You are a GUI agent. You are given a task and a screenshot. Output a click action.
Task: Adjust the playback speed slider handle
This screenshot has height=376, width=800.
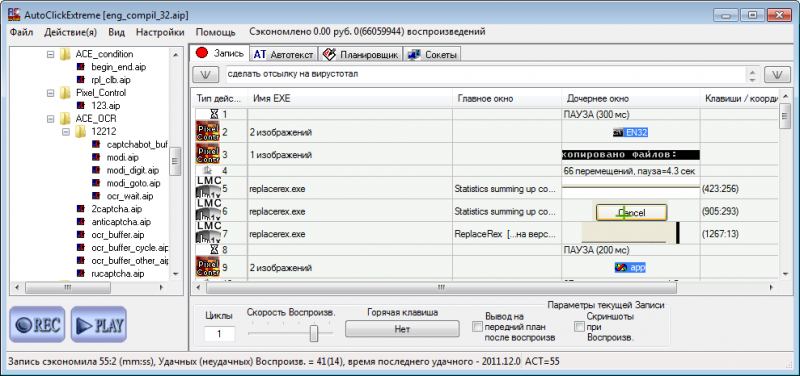(x=314, y=333)
